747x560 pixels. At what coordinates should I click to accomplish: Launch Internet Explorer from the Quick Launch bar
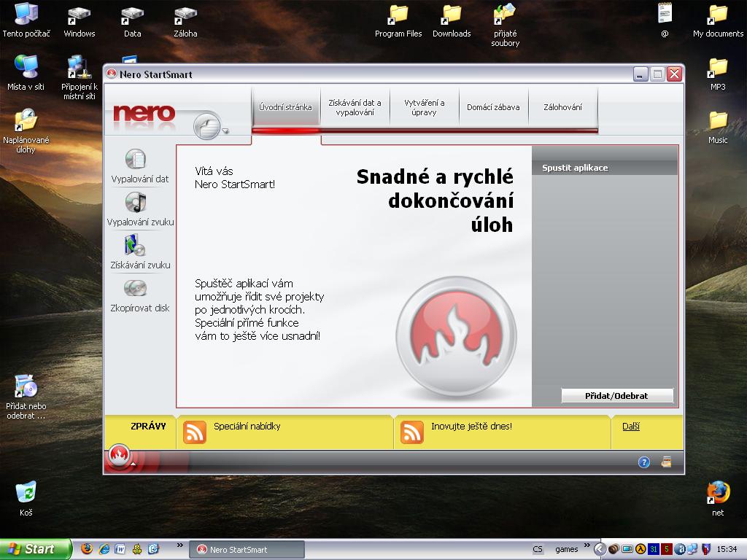pos(104,549)
